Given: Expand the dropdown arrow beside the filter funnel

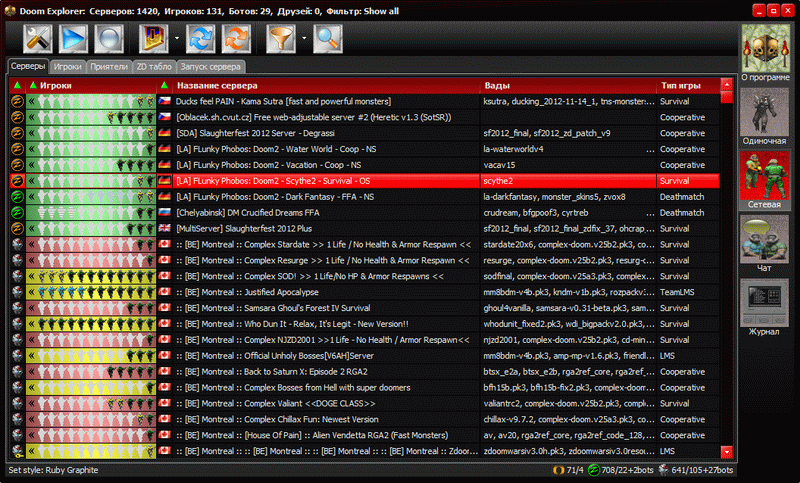Looking at the screenshot, I should (x=303, y=40).
